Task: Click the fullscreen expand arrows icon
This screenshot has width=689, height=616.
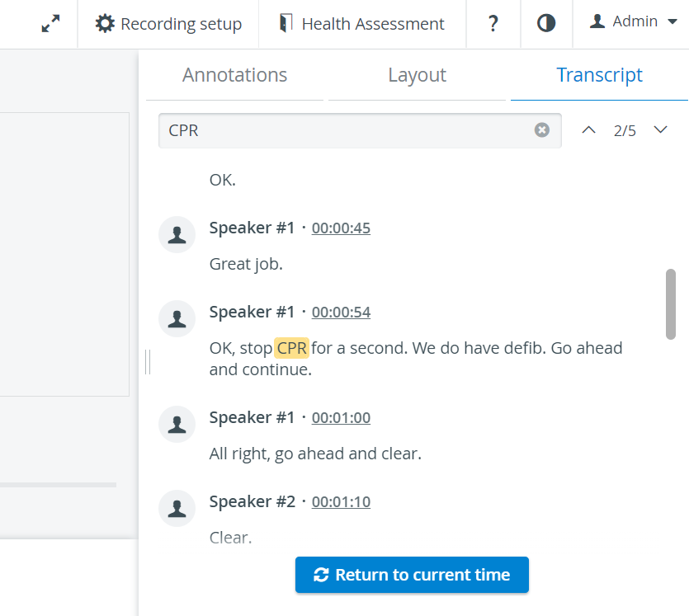Action: [50, 24]
